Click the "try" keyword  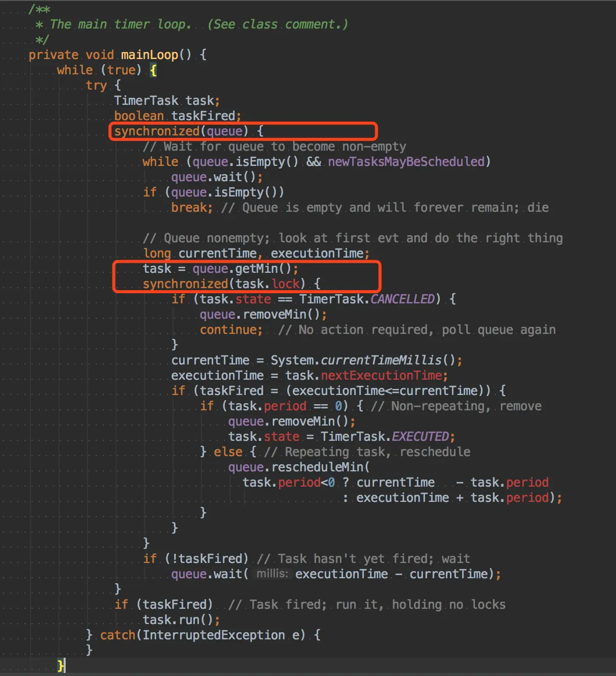96,86
